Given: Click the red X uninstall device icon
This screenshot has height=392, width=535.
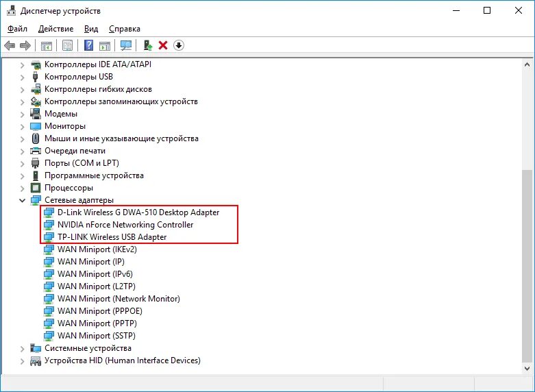Looking at the screenshot, I should click(x=163, y=45).
